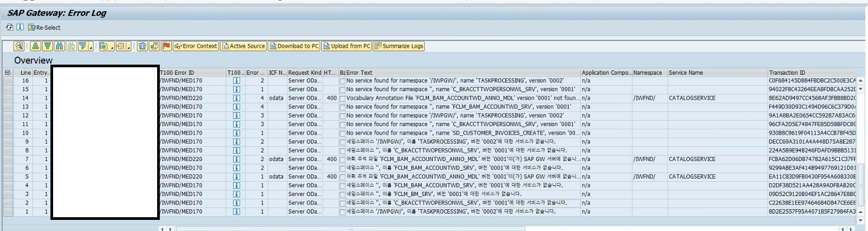Screen dimensions: 868x231
Task: Expand the layout options dropdown arrow
Action: [x=129, y=47]
